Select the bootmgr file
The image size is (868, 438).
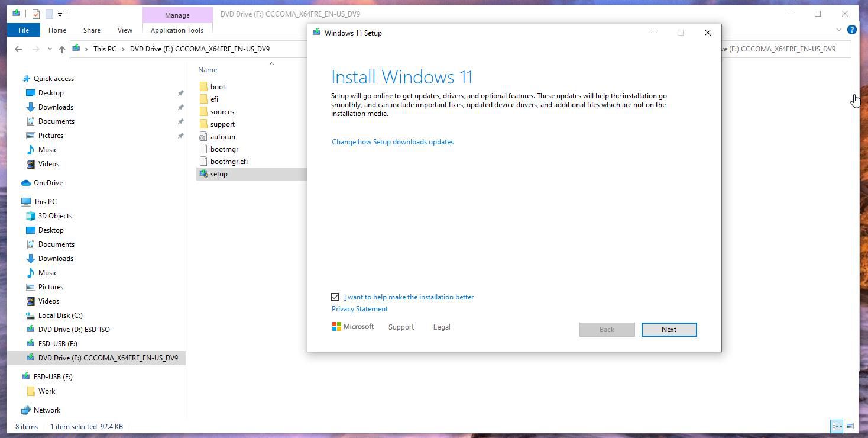tap(224, 149)
